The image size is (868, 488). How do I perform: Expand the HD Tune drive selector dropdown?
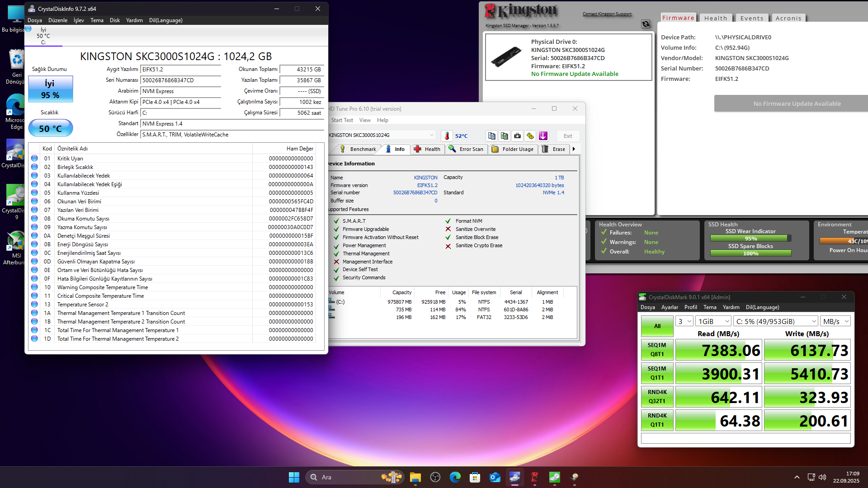pos(431,135)
